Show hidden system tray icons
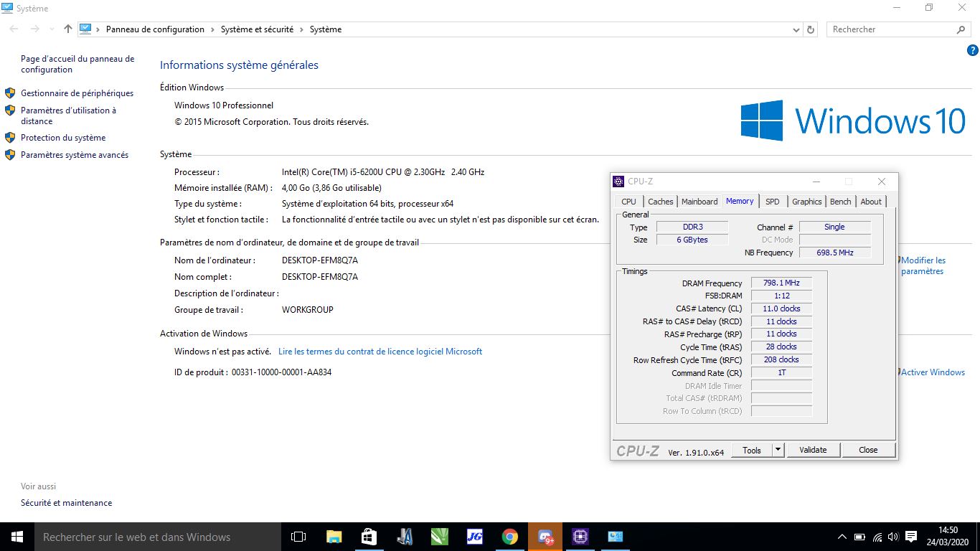This screenshot has height=551, width=980. coord(842,537)
